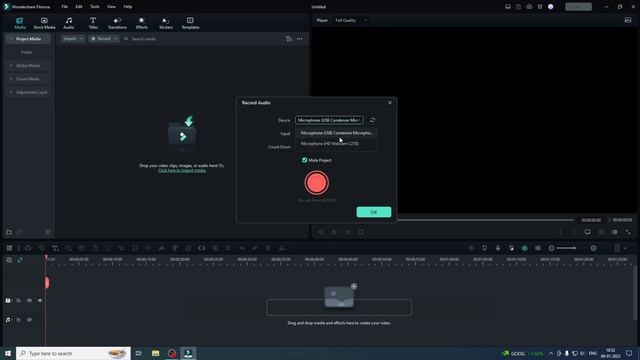Open the Help menu

tap(128, 7)
